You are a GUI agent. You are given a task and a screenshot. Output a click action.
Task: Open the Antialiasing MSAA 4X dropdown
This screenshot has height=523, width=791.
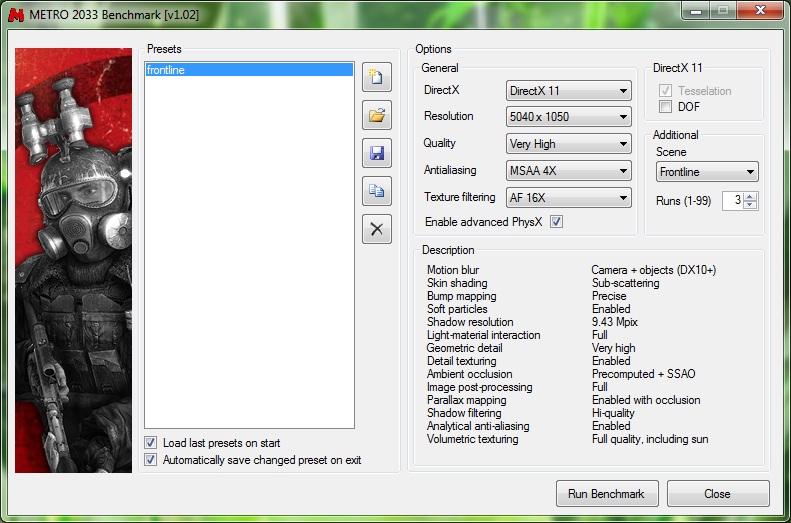[568, 171]
